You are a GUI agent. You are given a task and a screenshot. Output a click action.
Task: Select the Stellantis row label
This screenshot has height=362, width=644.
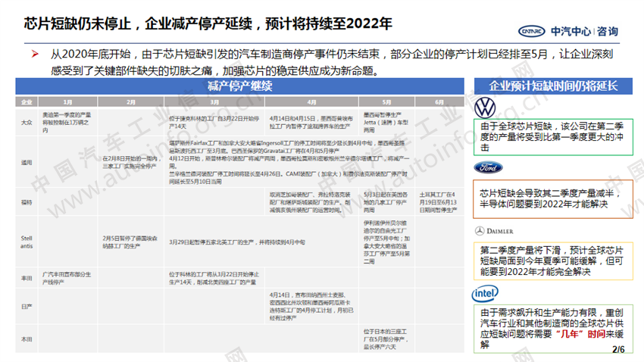27,242
